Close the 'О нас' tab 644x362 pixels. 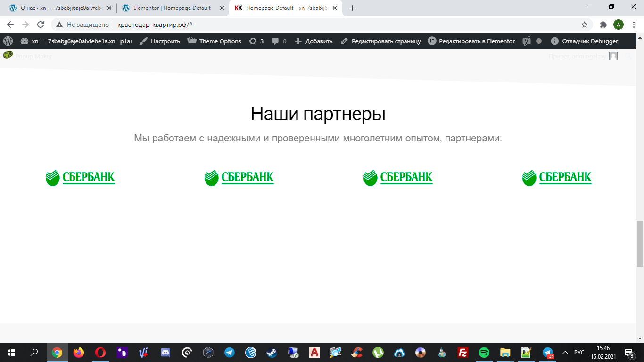point(109,8)
